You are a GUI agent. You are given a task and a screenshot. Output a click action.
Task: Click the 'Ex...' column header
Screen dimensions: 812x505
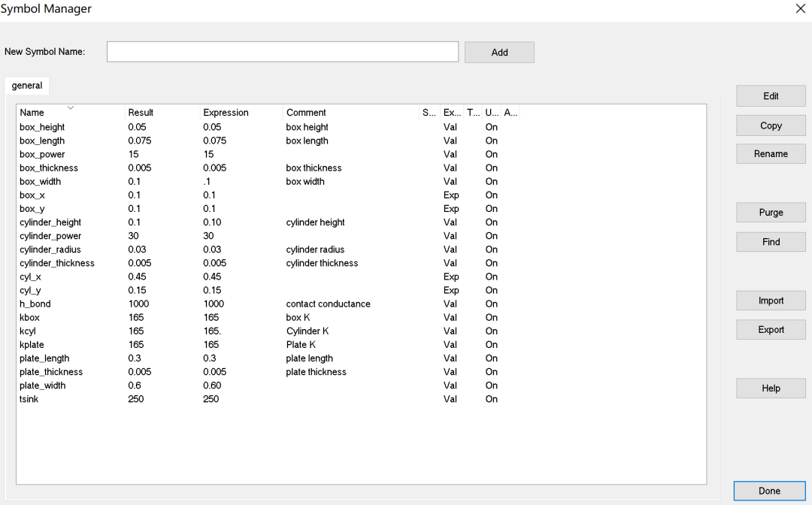point(452,112)
